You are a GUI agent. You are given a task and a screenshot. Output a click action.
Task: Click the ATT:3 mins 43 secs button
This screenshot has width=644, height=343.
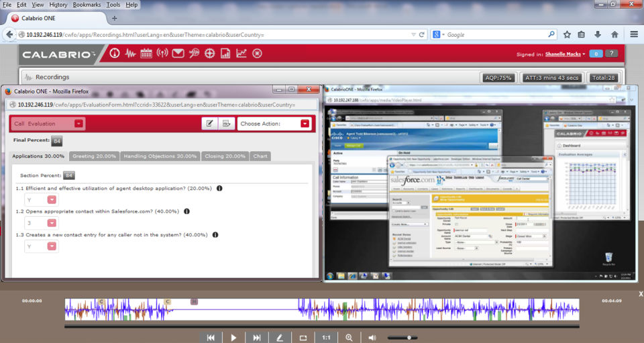tap(551, 78)
